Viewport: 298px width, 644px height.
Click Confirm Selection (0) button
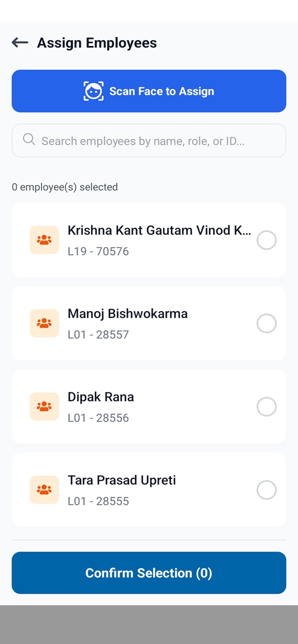pyautogui.click(x=149, y=573)
